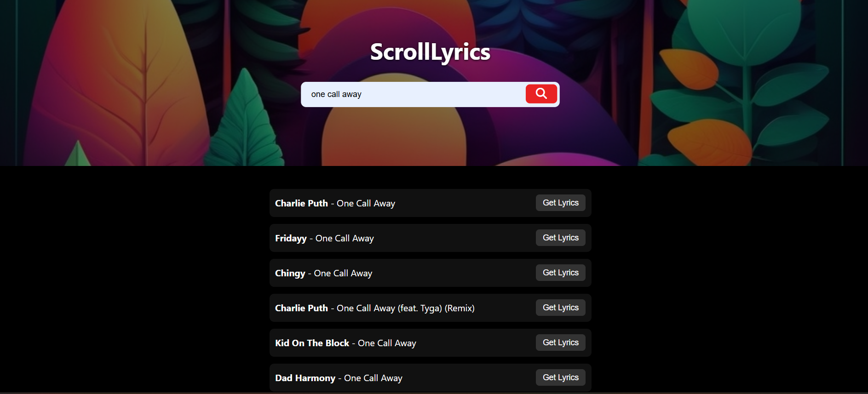868x394 pixels.
Task: Click the "One Call Away (feat. Tyga) (Remix)" title
Action: click(x=405, y=308)
